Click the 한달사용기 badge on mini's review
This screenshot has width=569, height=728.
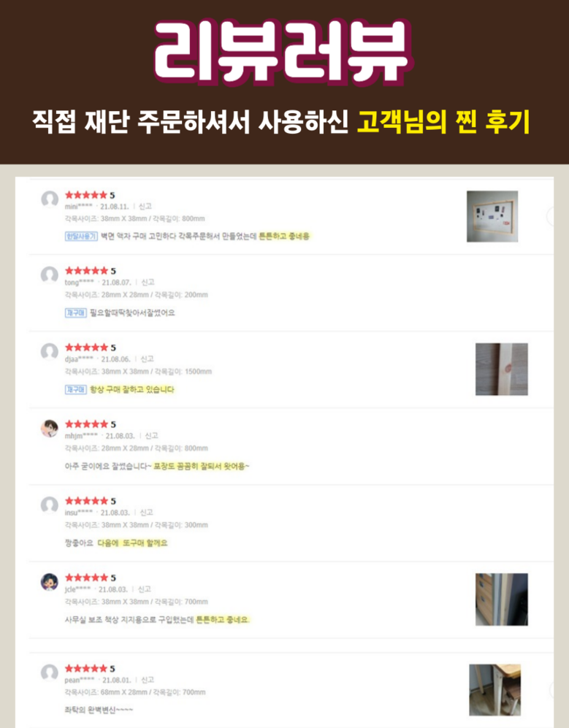coord(81,237)
